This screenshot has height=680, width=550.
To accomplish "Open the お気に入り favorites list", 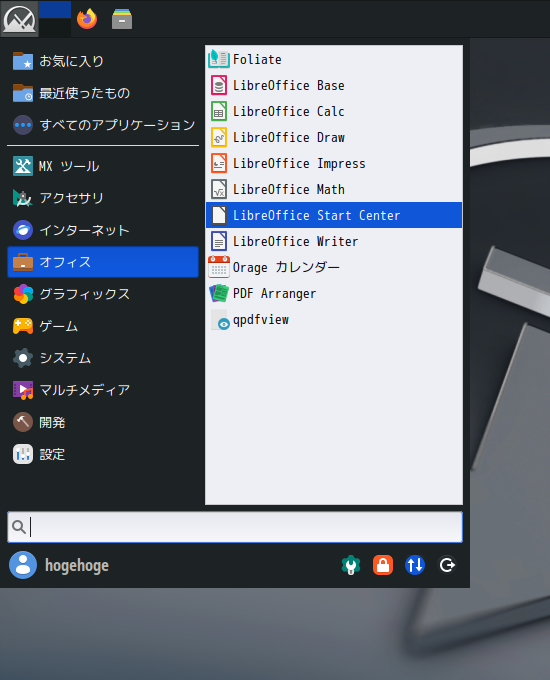I will coord(103,61).
